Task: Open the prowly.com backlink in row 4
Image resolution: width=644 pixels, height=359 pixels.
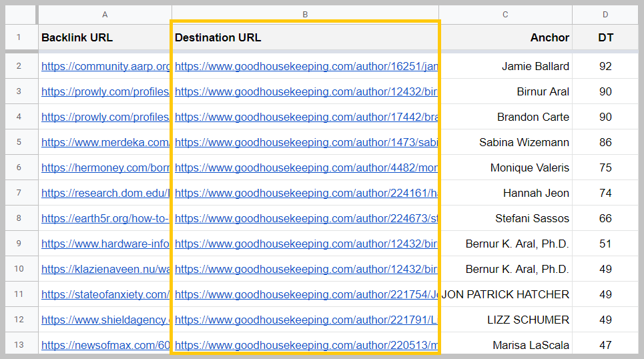Action: [x=105, y=117]
